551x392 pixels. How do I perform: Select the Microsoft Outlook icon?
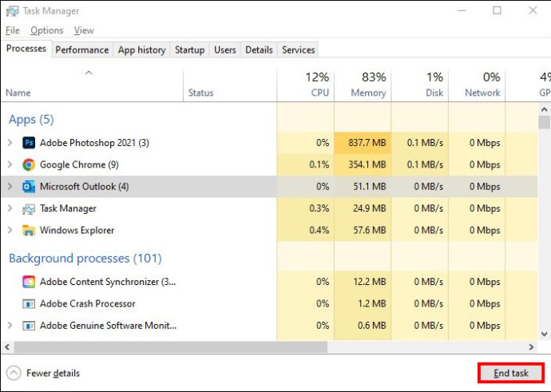(29, 187)
